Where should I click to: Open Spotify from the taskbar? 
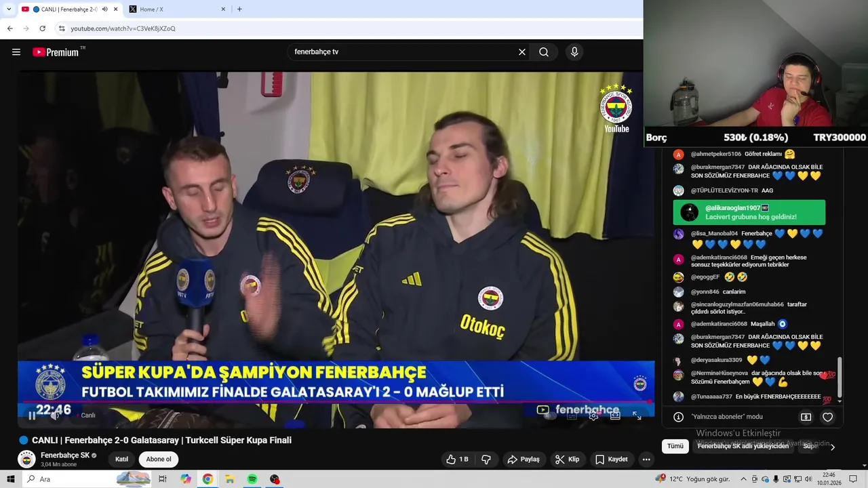252,479
